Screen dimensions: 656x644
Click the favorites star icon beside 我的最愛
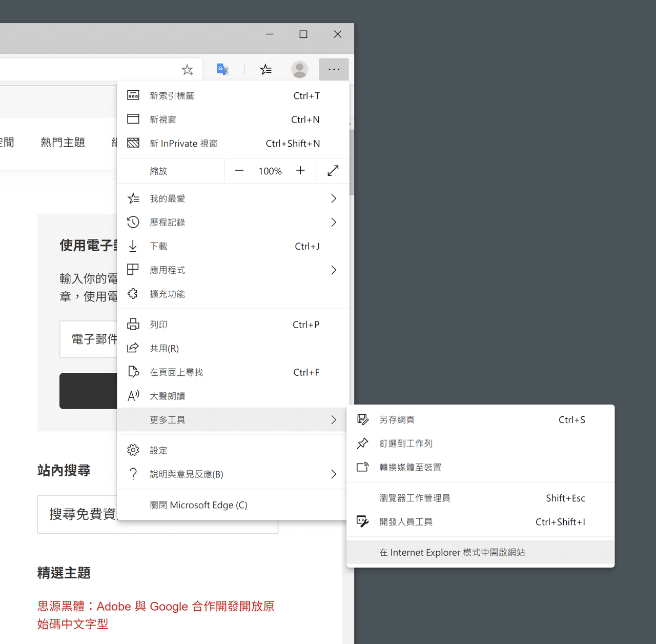133,198
